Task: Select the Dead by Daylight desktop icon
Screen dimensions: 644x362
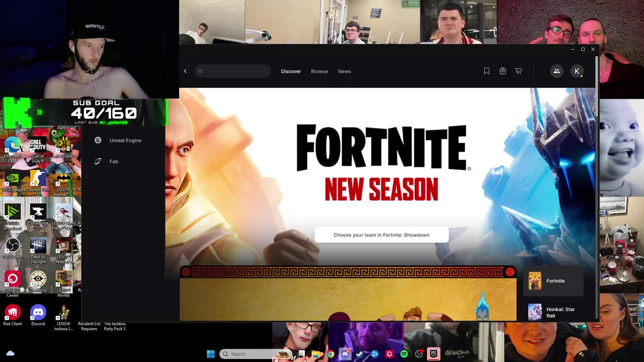Action: click(38, 250)
